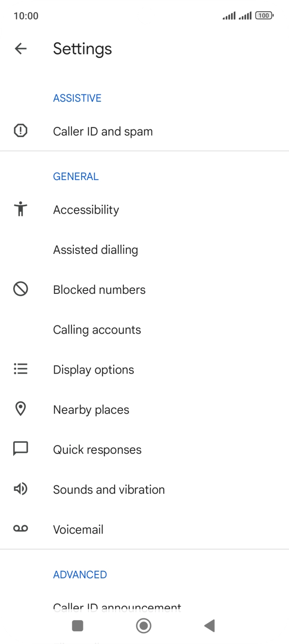
Task: Open Voicemail settings entry
Action: [78, 528]
